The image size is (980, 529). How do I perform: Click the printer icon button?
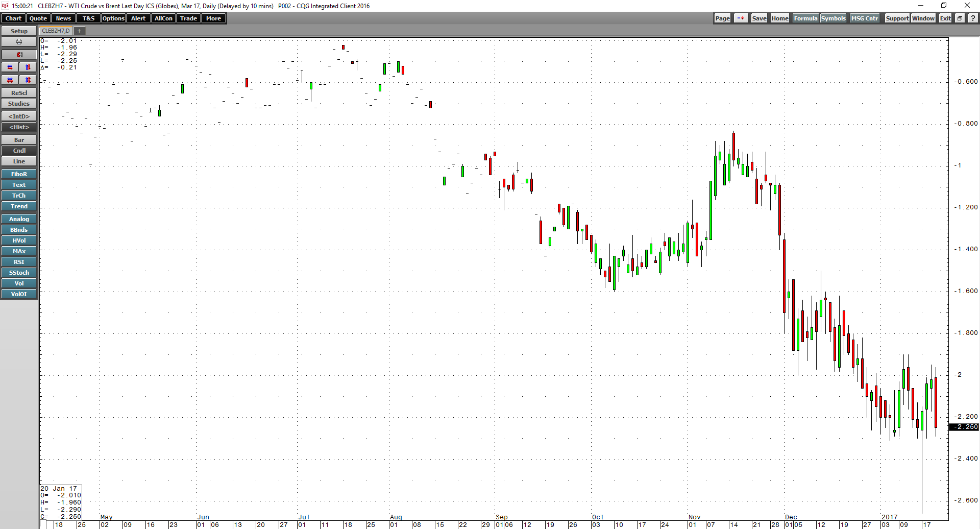(19, 42)
